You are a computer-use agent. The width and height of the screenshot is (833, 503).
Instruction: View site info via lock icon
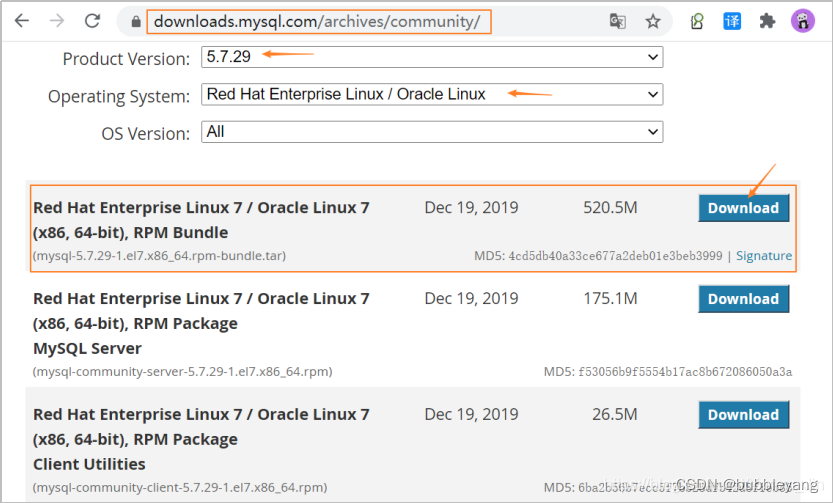[x=136, y=22]
